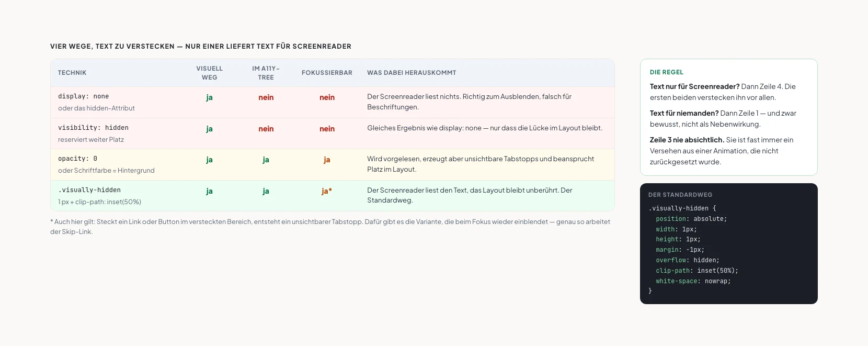Select the display: none code cell
This screenshot has height=346, width=868.
84,96
